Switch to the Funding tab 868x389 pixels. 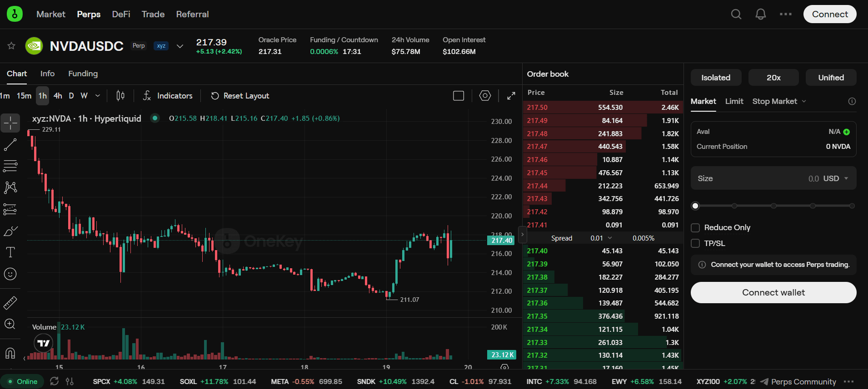point(83,74)
